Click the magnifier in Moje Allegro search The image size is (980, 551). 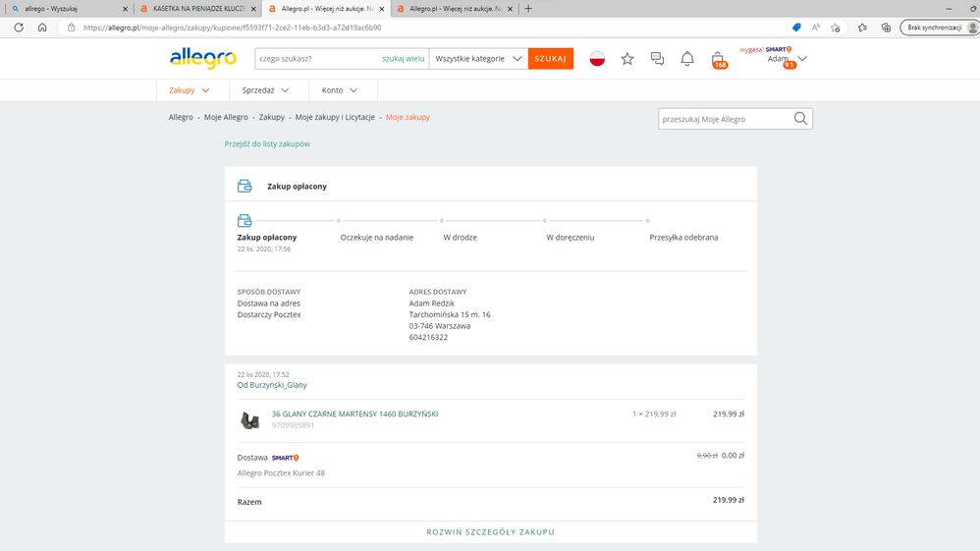tap(800, 119)
